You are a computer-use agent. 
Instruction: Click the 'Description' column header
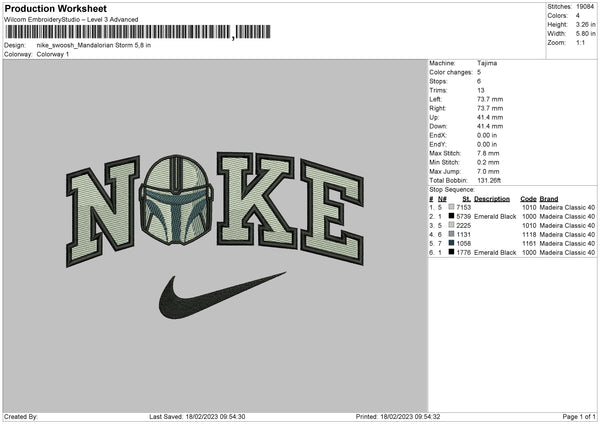(x=492, y=199)
